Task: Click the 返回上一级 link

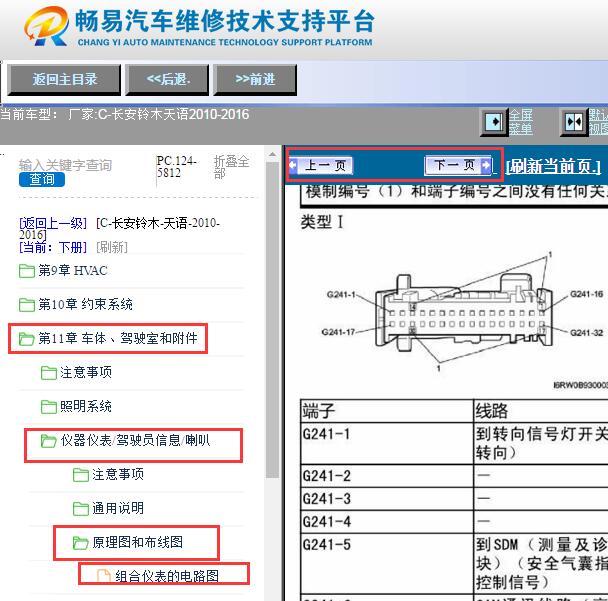Action: click(53, 223)
